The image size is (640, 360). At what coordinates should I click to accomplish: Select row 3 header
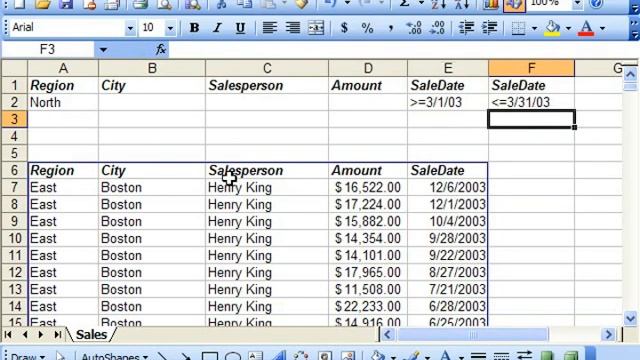14,119
